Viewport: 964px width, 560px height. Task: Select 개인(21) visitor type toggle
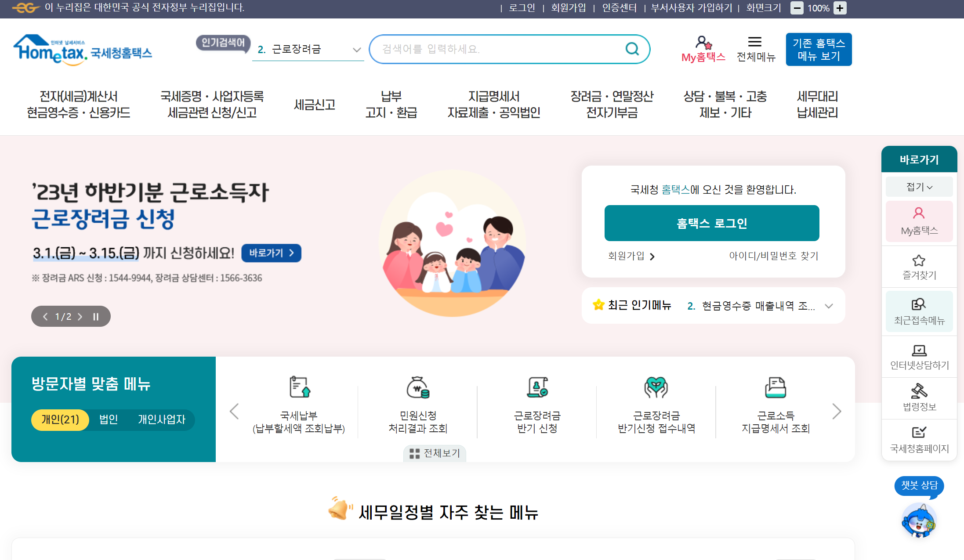tap(60, 419)
